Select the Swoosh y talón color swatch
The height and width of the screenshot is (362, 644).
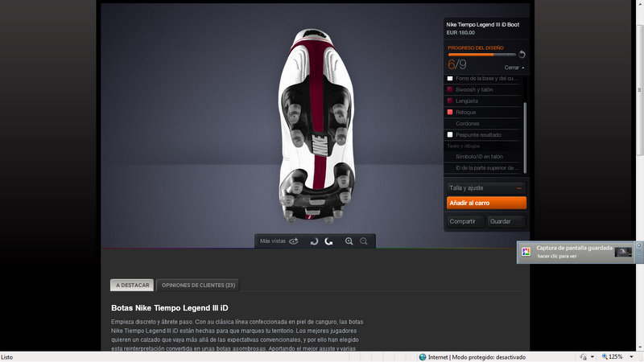point(450,89)
